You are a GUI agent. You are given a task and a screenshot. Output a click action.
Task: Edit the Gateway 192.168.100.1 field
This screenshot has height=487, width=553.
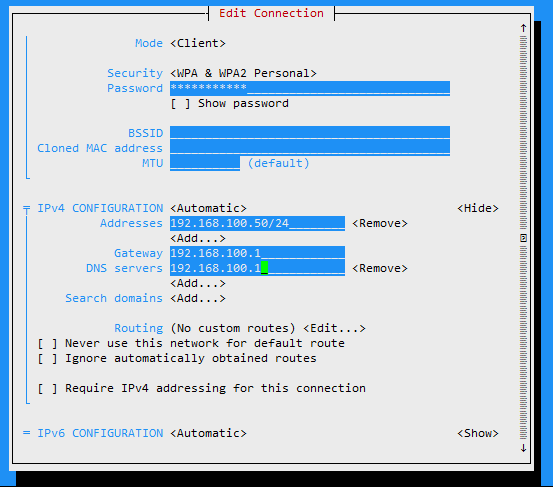pyautogui.click(x=257, y=253)
